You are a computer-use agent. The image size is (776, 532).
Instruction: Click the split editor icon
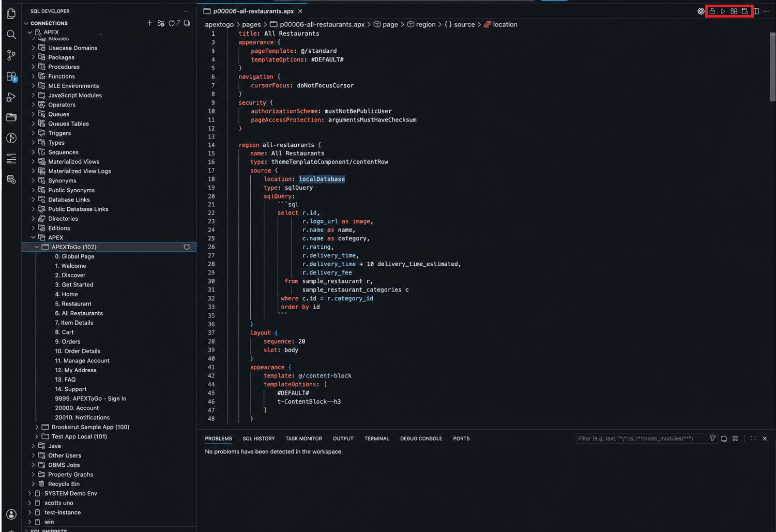click(756, 11)
